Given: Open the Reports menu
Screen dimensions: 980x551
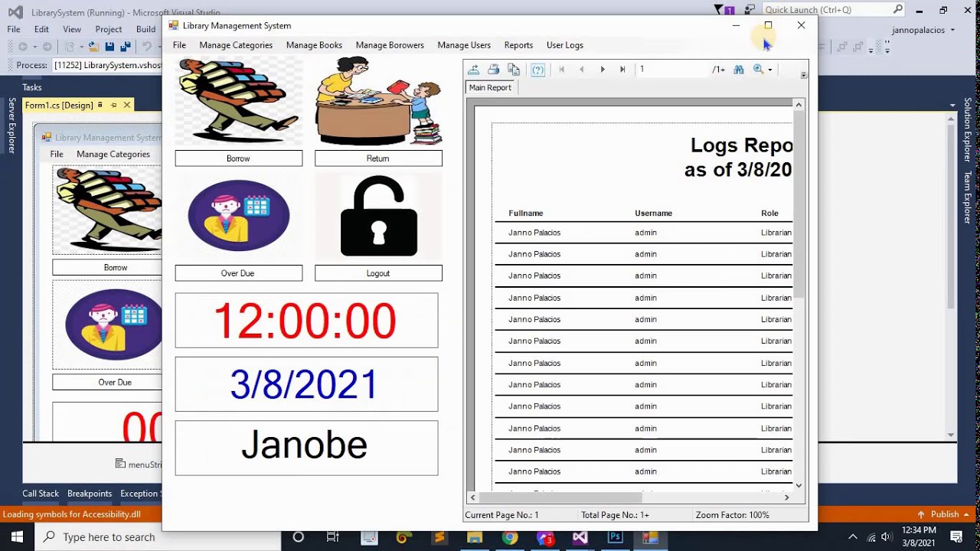Looking at the screenshot, I should (x=518, y=45).
